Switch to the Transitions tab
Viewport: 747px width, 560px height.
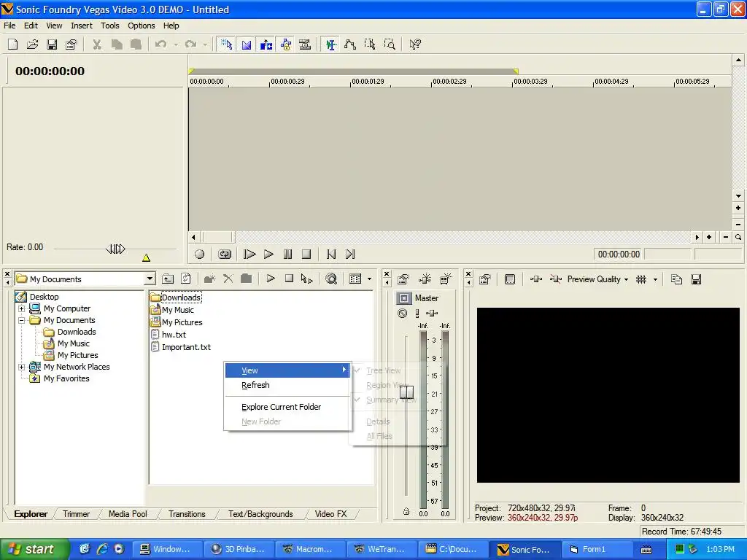click(x=187, y=514)
